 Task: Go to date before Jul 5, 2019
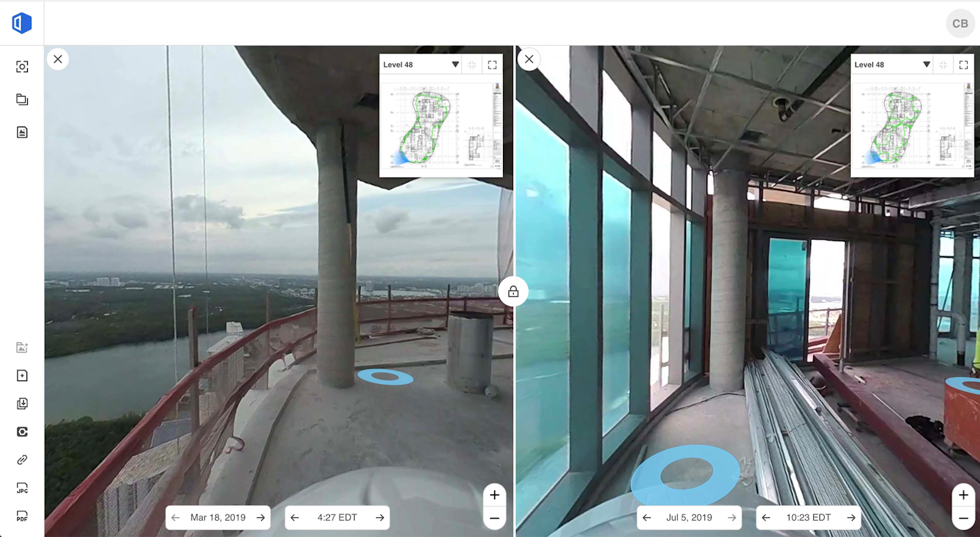pyautogui.click(x=647, y=518)
